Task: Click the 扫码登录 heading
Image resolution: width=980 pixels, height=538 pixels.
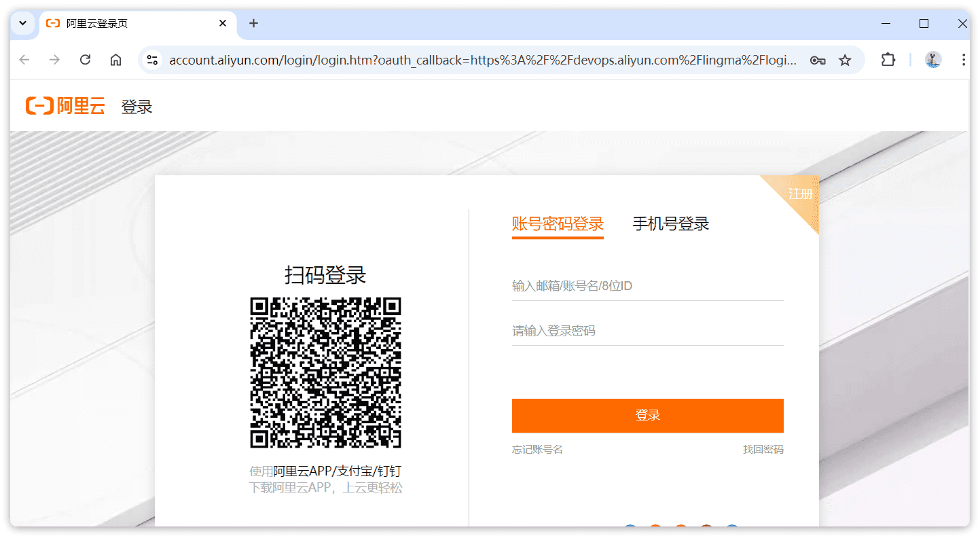Action: tap(325, 275)
